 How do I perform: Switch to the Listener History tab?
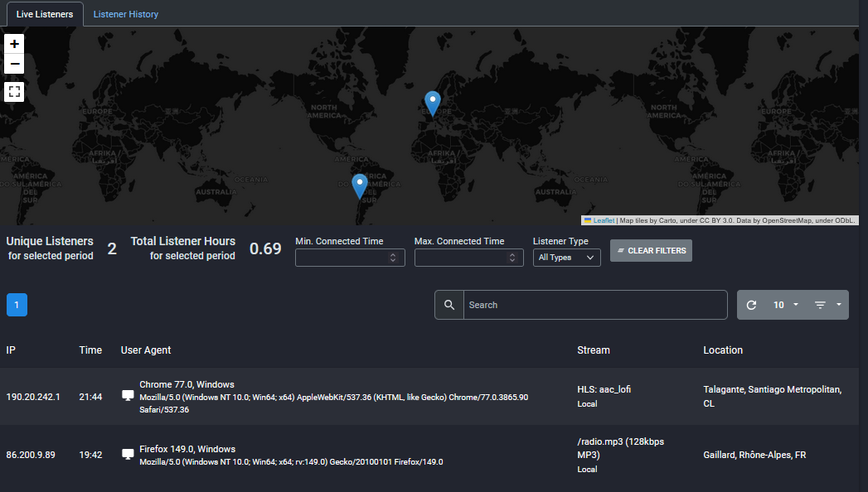tap(125, 14)
